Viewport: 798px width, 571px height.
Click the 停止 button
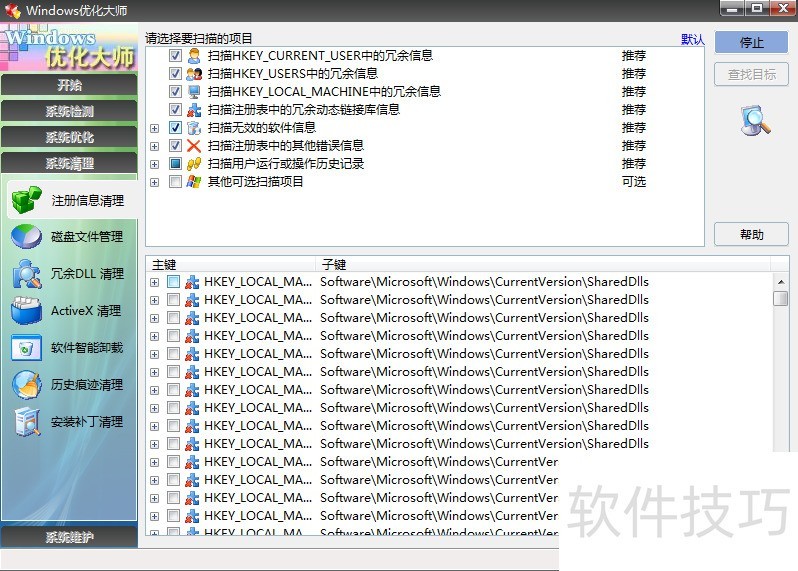752,42
